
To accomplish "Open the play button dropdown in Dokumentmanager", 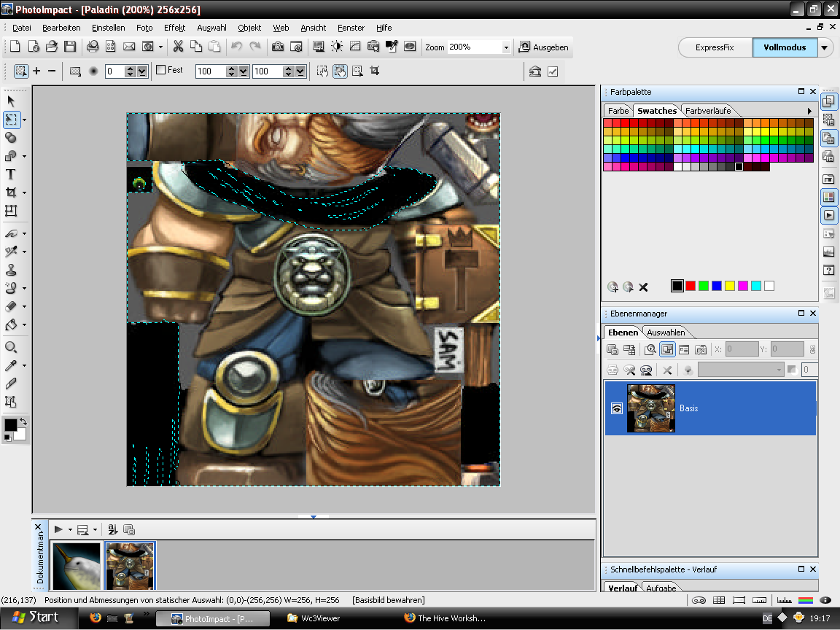I will tap(70, 530).
